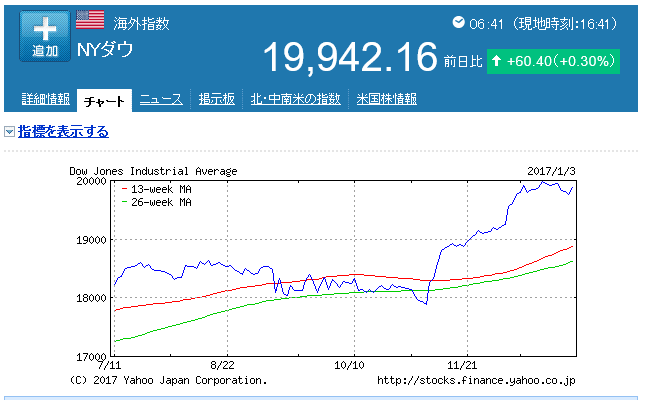Viewport: 647px width, 400px height.
Task: Switch to the ニュース tab
Action: pyautogui.click(x=161, y=99)
